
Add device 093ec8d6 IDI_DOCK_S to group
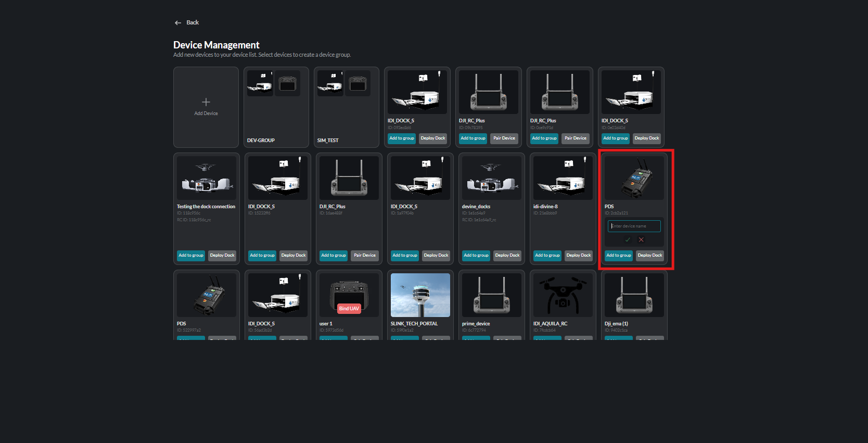[x=402, y=138]
